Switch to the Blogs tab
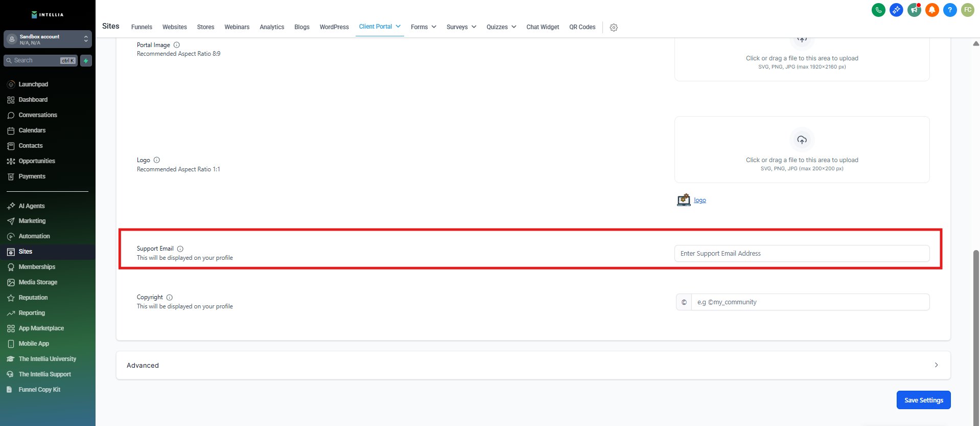The width and height of the screenshot is (980, 426). pyautogui.click(x=302, y=27)
